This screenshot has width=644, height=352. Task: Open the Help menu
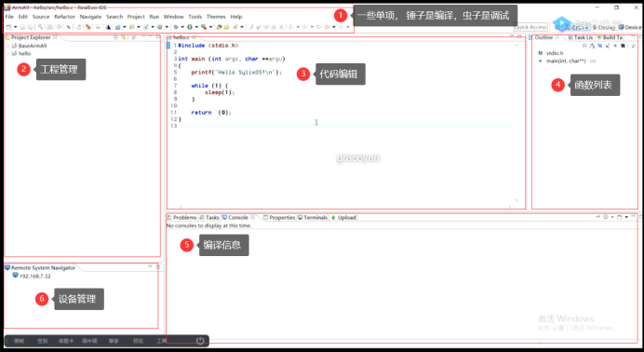click(236, 17)
